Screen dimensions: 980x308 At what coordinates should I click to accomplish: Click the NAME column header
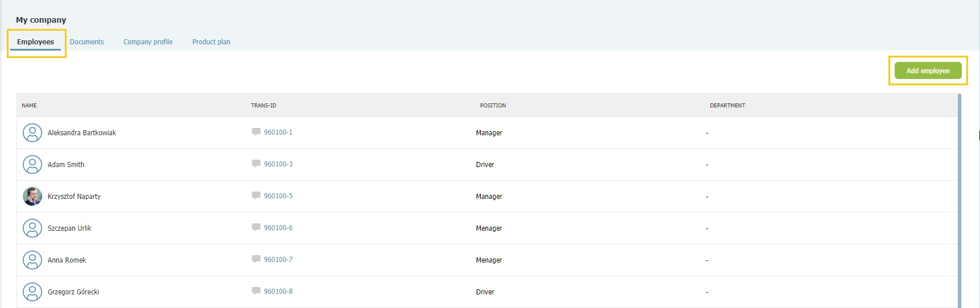click(x=29, y=106)
